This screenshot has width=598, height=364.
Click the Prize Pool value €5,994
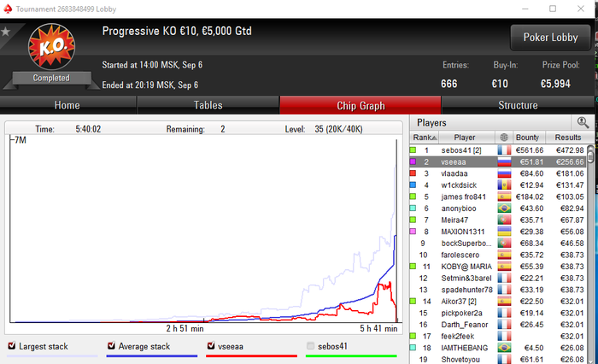tap(555, 84)
